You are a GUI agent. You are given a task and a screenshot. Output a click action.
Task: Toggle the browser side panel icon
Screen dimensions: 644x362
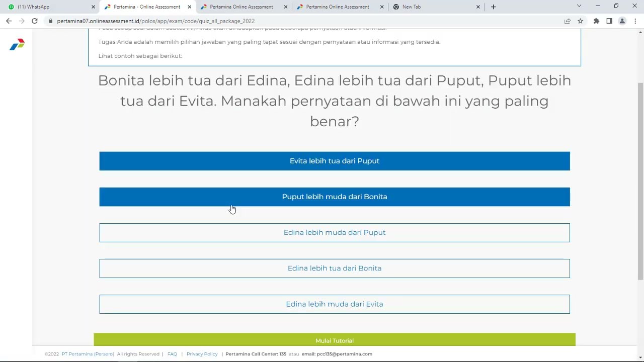[x=609, y=21]
